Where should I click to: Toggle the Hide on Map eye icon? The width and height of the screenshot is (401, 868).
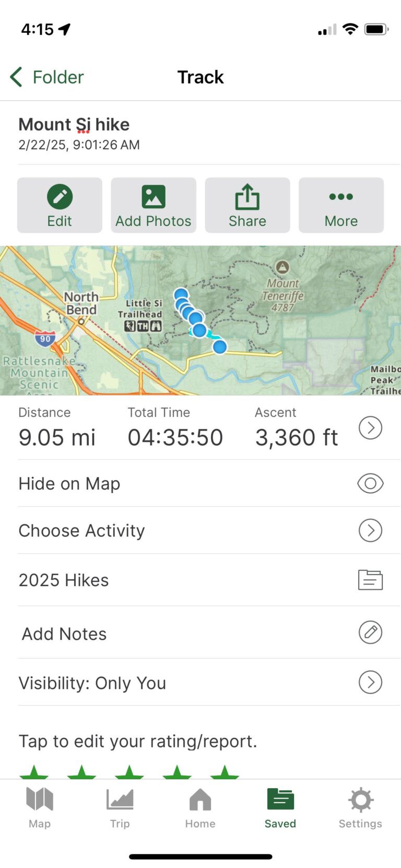[x=370, y=483]
